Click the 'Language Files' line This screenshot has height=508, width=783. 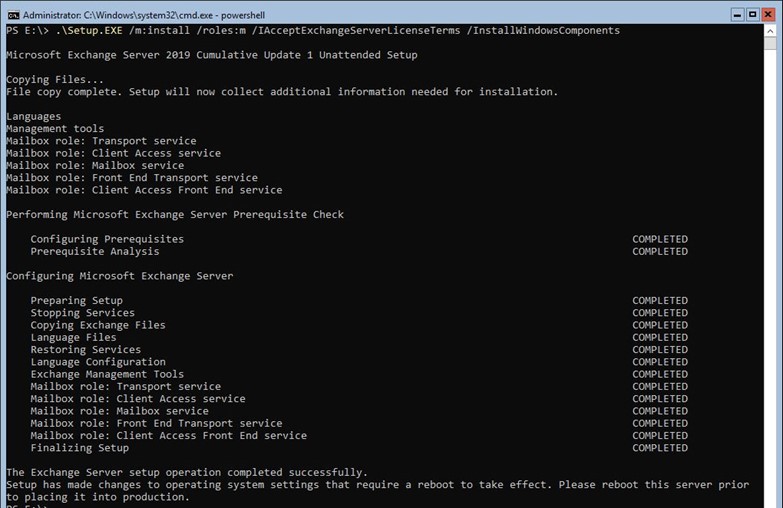coord(73,338)
